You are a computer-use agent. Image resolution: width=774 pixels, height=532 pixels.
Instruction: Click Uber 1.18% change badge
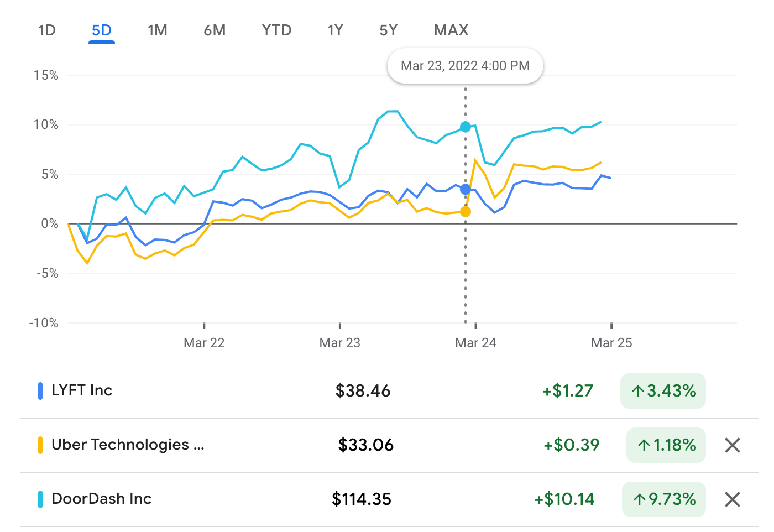click(x=666, y=445)
